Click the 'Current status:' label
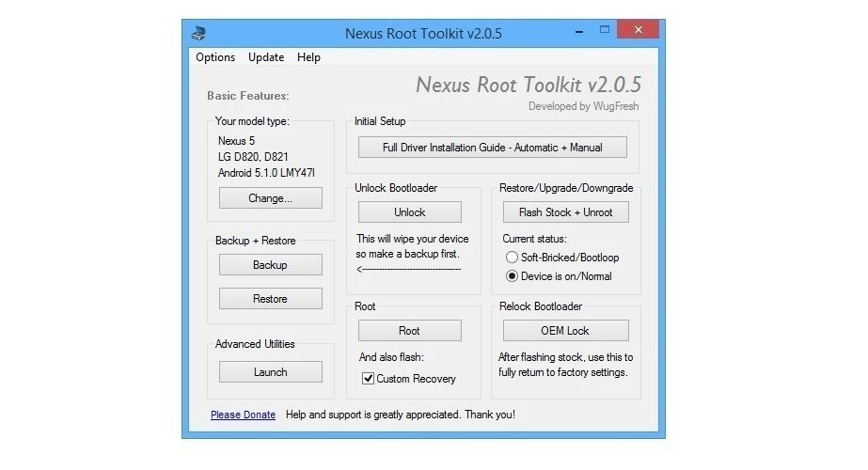This screenshot has height=470, width=868. pos(534,239)
